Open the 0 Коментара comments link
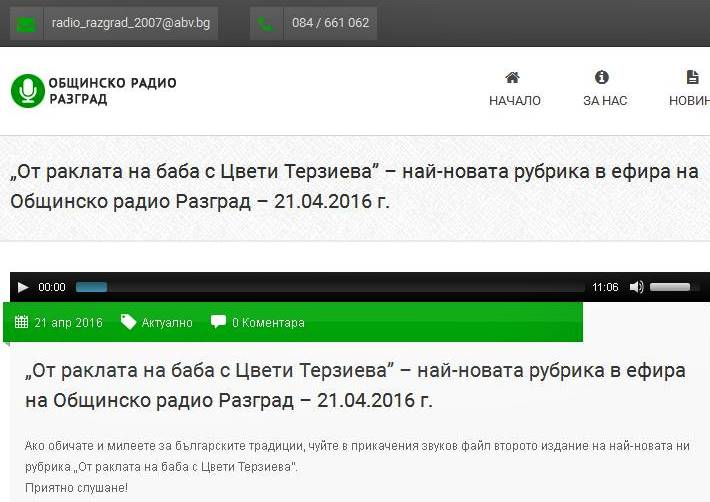Image resolution: width=710 pixels, height=502 pixels. pyautogui.click(x=268, y=323)
